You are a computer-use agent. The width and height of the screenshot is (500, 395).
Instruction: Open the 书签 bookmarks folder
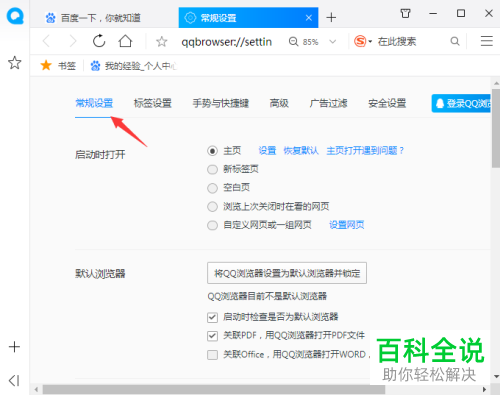click(x=59, y=66)
